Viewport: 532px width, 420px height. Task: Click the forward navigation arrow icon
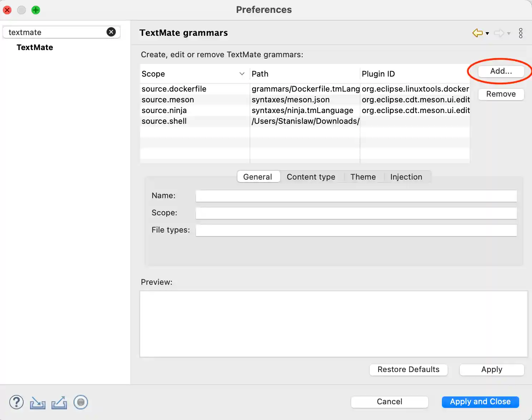[x=499, y=33]
